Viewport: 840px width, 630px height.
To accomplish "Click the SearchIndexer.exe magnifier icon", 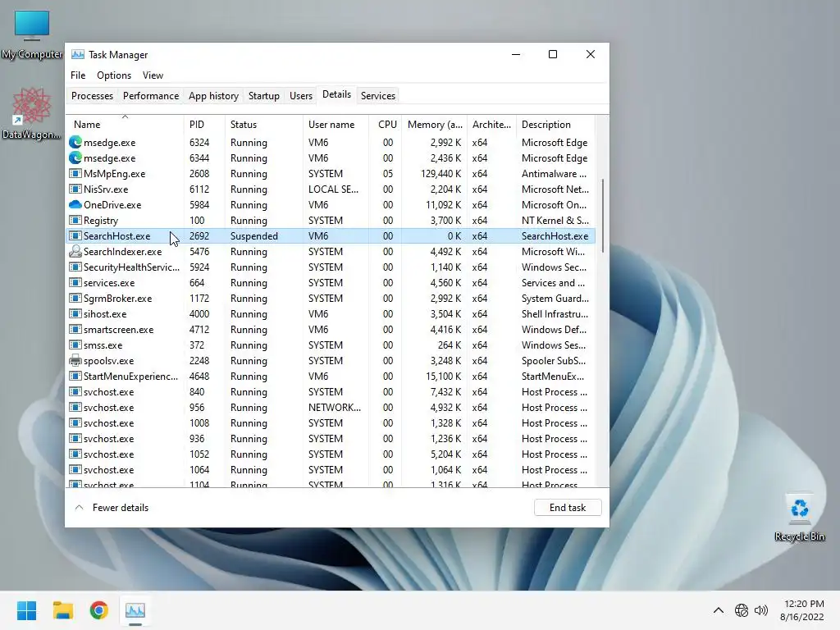I will point(75,251).
